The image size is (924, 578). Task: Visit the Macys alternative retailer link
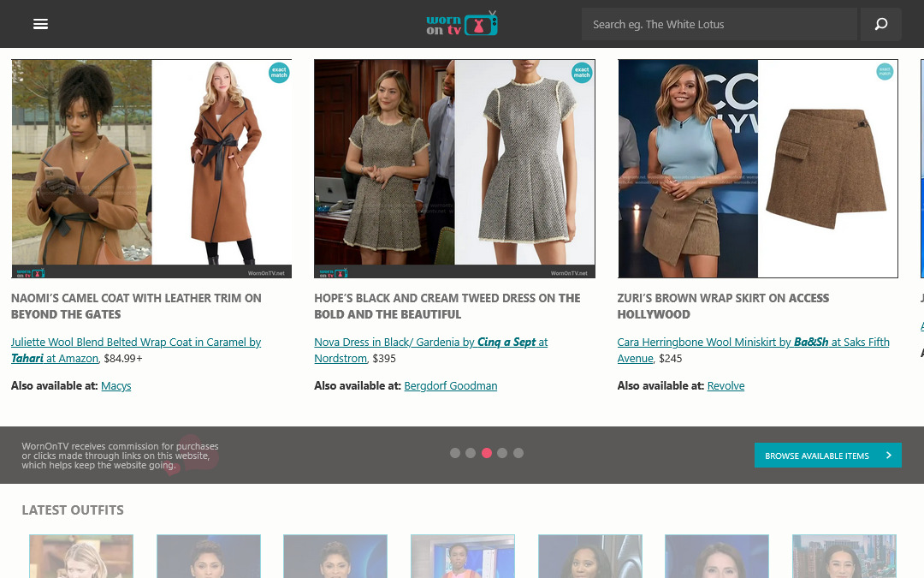[x=116, y=385]
